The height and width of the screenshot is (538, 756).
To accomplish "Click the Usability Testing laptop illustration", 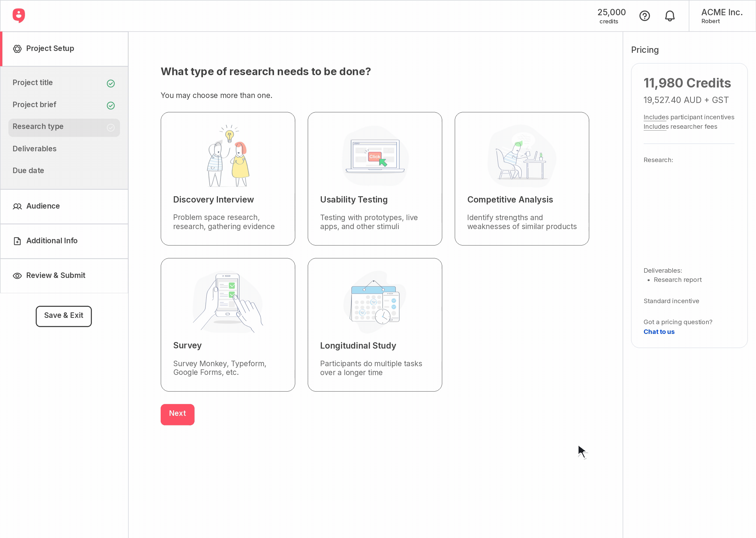I will tap(375, 155).
